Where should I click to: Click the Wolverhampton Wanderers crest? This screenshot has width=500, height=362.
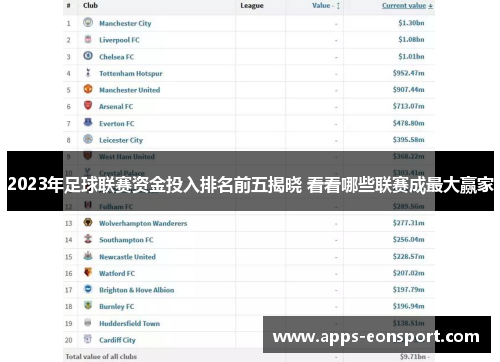tap(88, 222)
